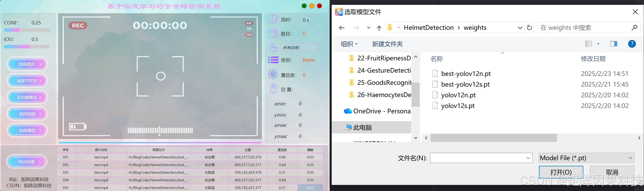Open the 组织 menu
The height and width of the screenshot is (191, 644).
(349, 44)
